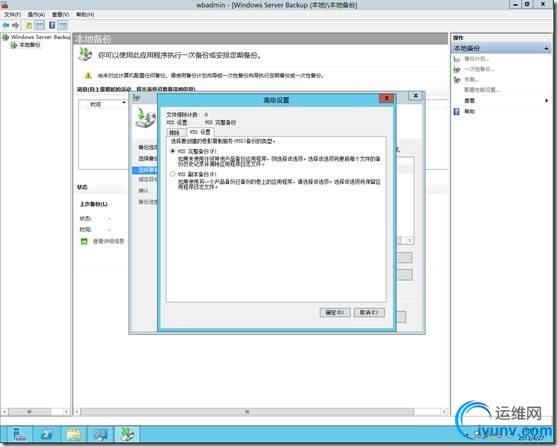558x447 pixels.
Task: Click the 确认 step in the wizard sidebar
Action: [x=143, y=191]
